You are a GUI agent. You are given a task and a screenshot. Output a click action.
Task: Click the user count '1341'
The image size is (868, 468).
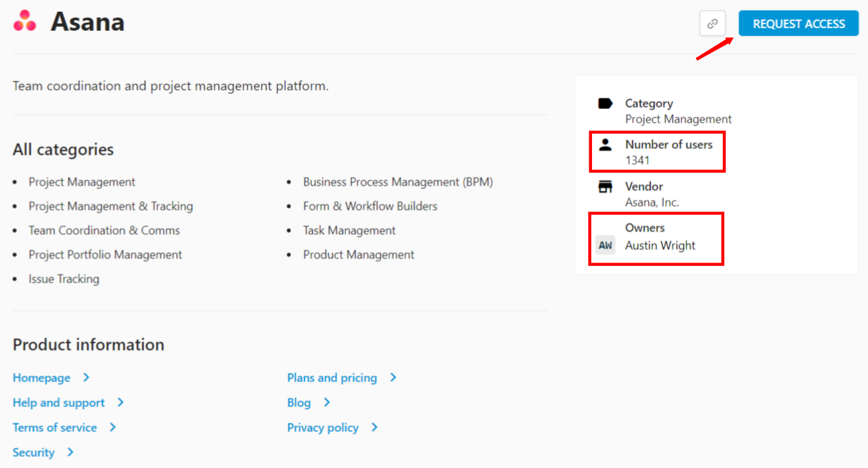637,160
